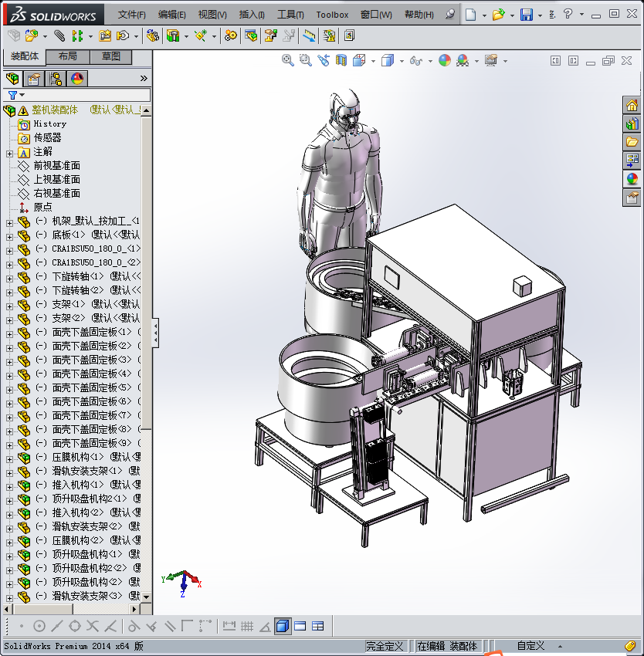Toggle the shaded-with-edges display button
This screenshot has height=656, width=644.
click(x=283, y=626)
